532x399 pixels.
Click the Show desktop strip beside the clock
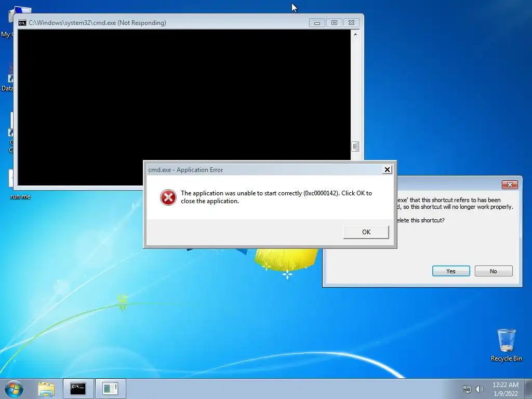coord(528,389)
